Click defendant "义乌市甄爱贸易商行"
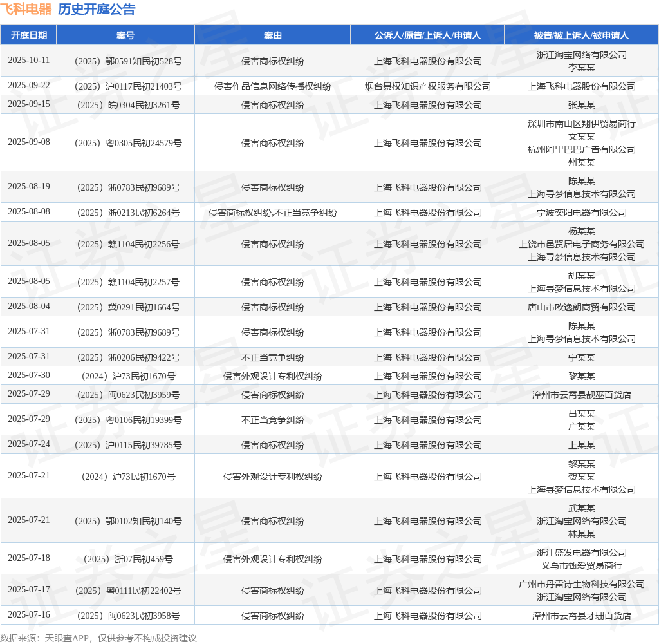The width and height of the screenshot is (659, 644). [x=582, y=565]
